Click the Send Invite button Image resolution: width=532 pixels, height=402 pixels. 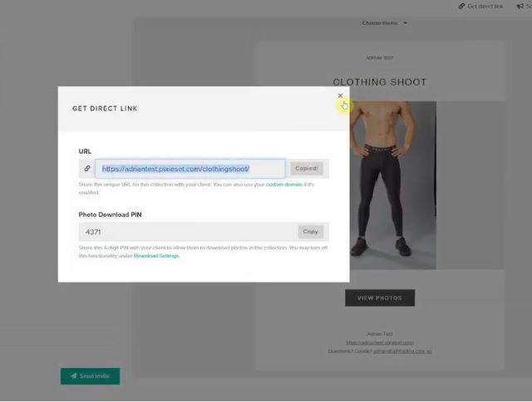(90, 376)
